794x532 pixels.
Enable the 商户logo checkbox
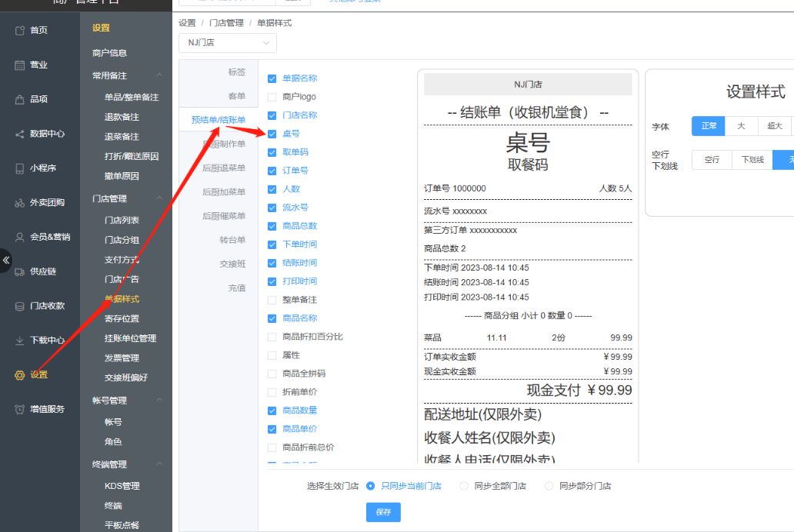(272, 97)
